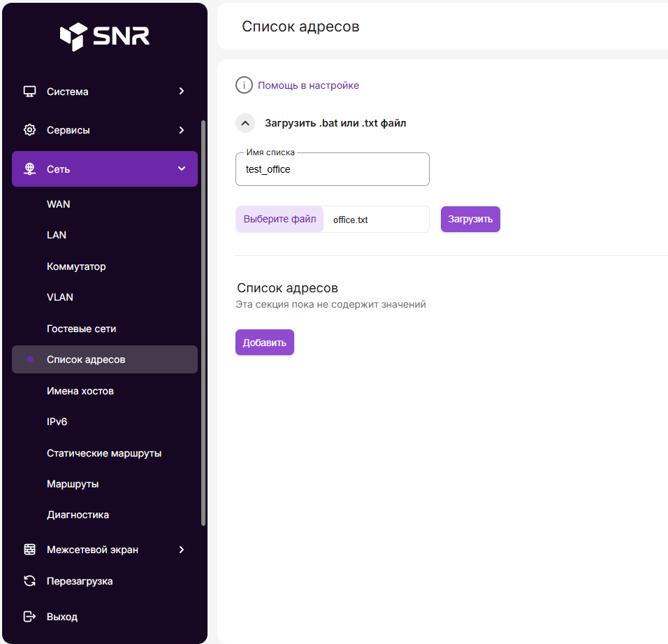Expand Межсетевой экран submenu arrow
The height and width of the screenshot is (644, 668).
click(182, 550)
